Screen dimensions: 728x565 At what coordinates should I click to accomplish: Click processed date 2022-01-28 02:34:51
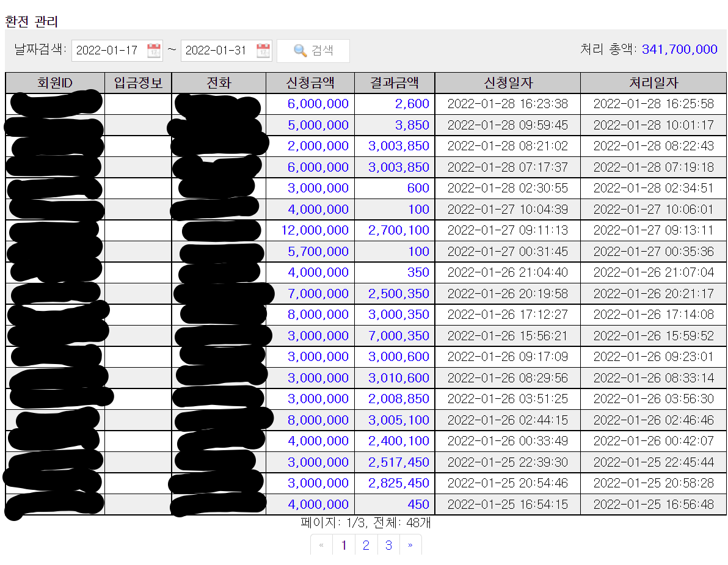click(653, 188)
